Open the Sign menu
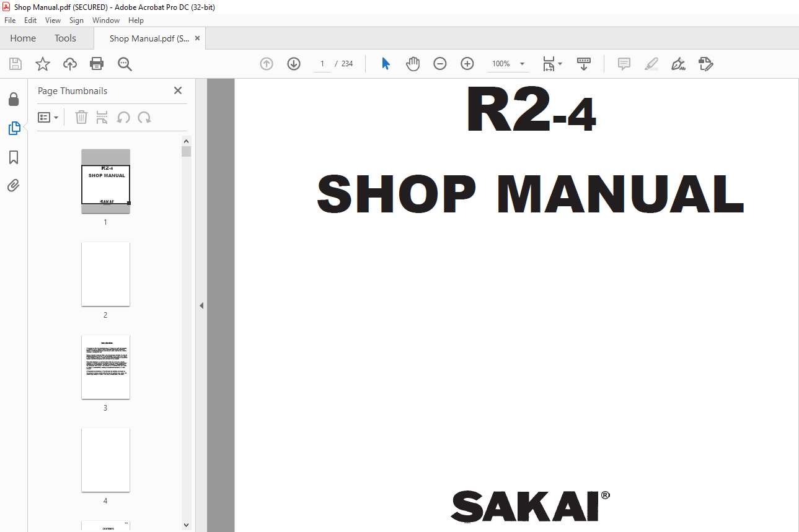 click(x=76, y=20)
